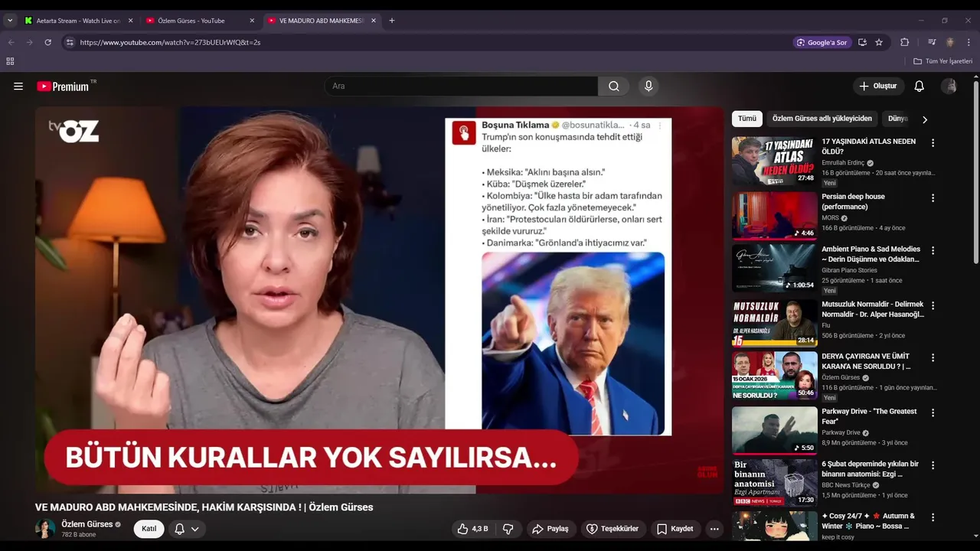
Task: Go back in browser history
Action: [11, 42]
